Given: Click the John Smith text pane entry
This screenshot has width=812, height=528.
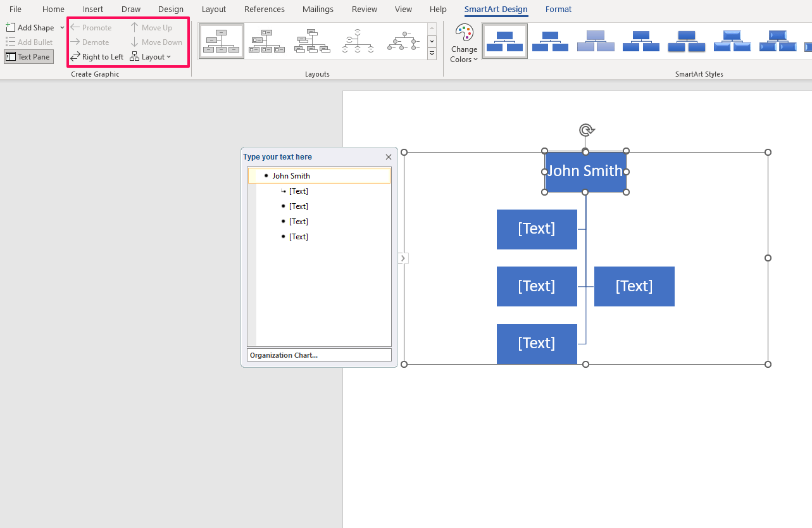Looking at the screenshot, I should [x=291, y=176].
